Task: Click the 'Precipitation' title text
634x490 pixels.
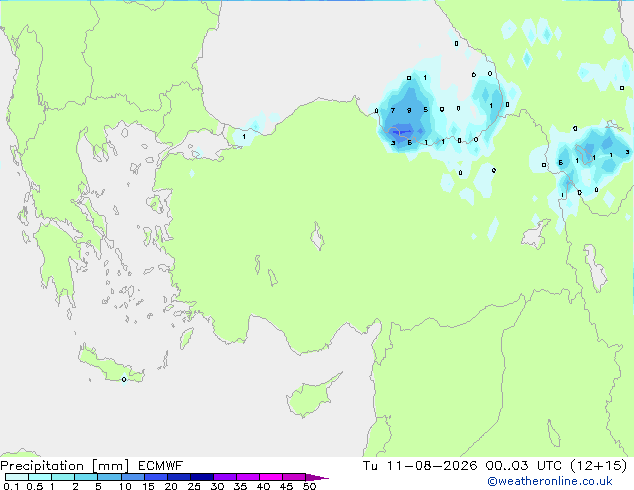Action: (42, 466)
